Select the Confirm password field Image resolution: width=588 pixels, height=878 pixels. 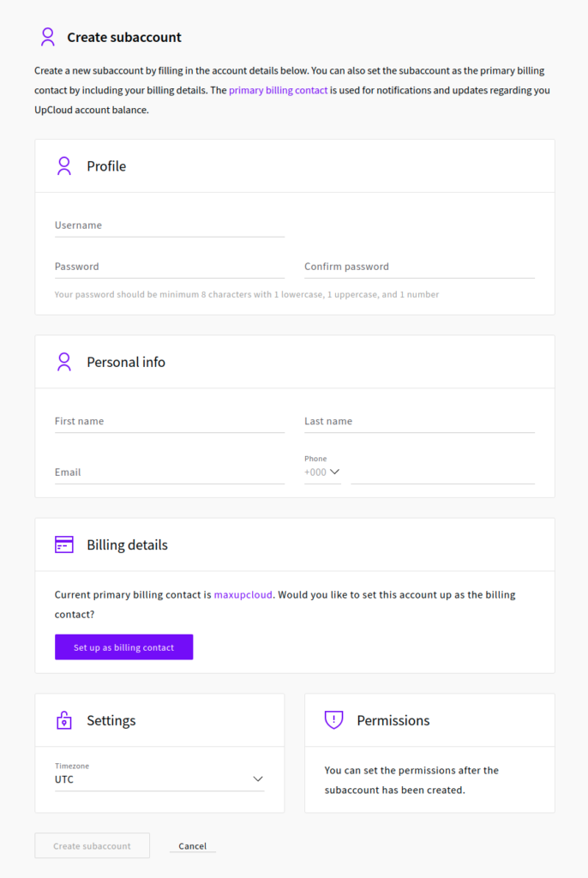pos(419,267)
